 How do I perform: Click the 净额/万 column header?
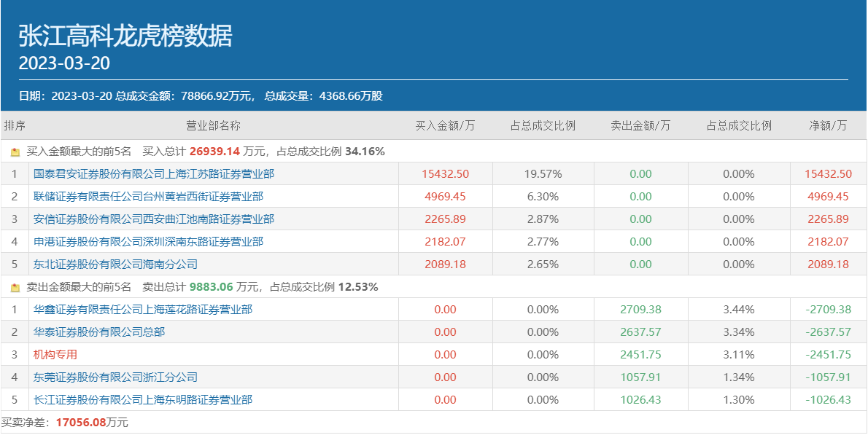[x=828, y=126]
